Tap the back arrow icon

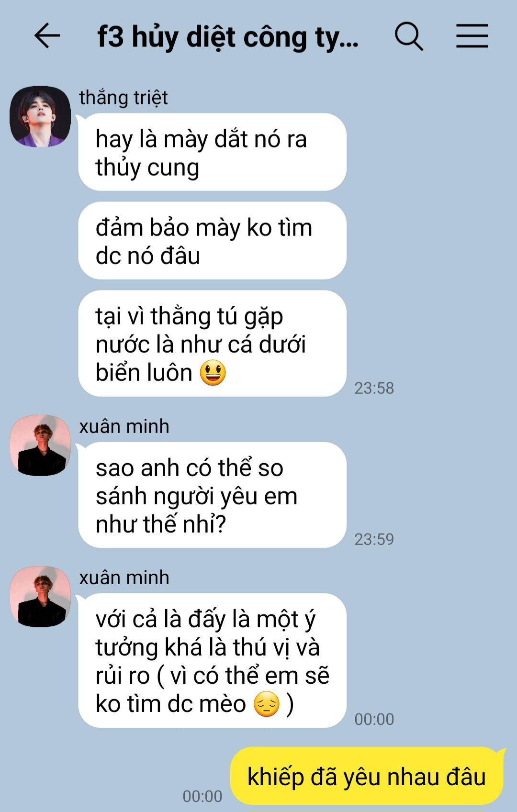(x=47, y=36)
